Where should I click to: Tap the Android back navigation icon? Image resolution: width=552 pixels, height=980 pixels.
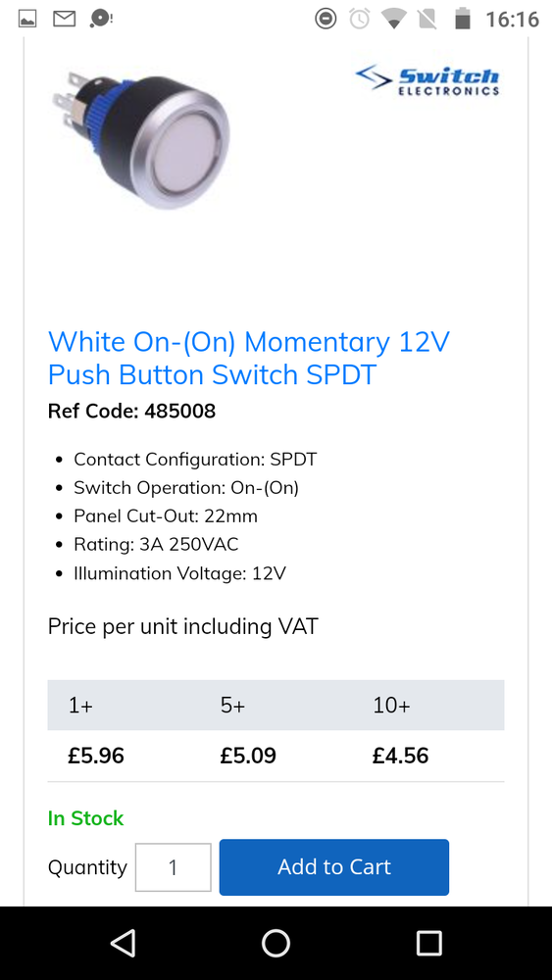[x=124, y=943]
